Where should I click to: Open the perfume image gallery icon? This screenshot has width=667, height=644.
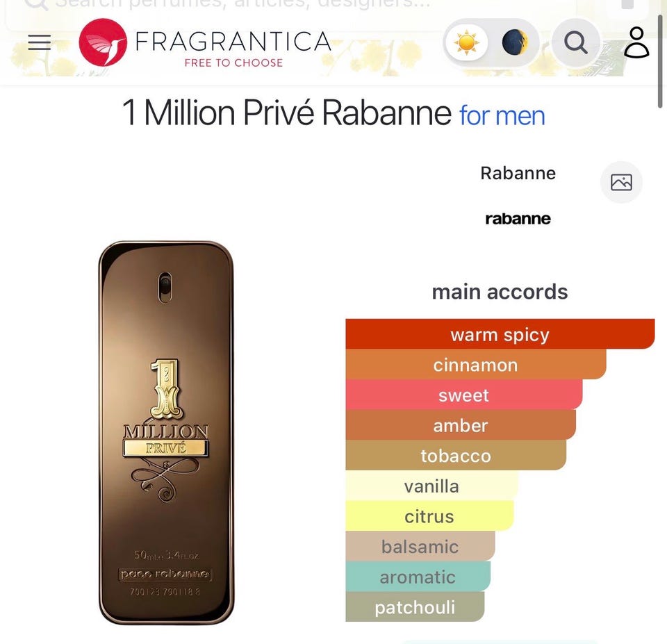(621, 183)
